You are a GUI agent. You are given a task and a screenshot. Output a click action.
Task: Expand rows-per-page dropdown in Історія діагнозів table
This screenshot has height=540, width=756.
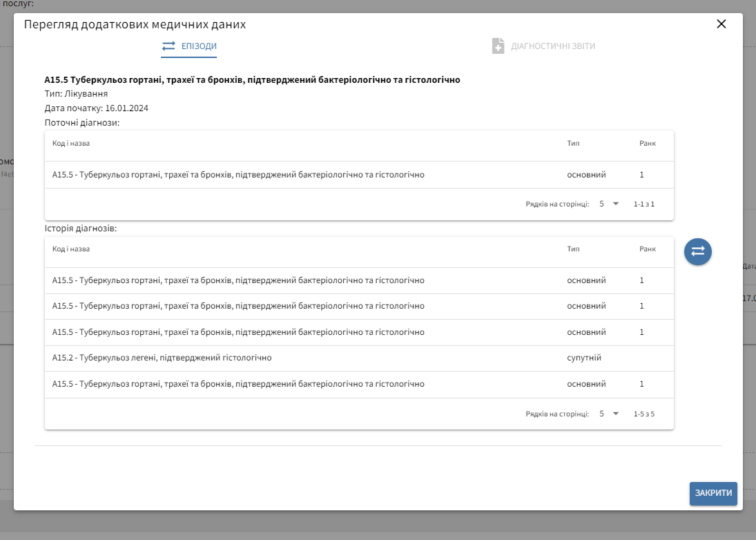coord(609,414)
